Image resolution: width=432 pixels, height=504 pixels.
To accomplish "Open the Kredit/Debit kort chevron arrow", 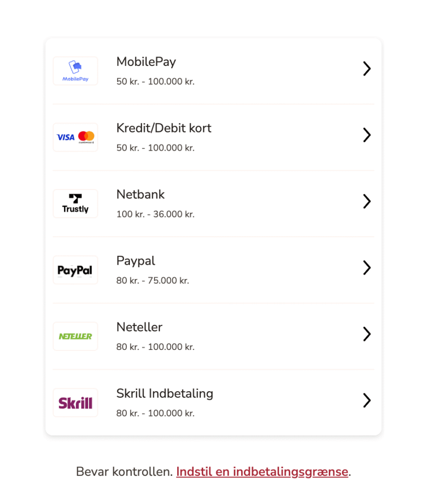I will point(367,135).
